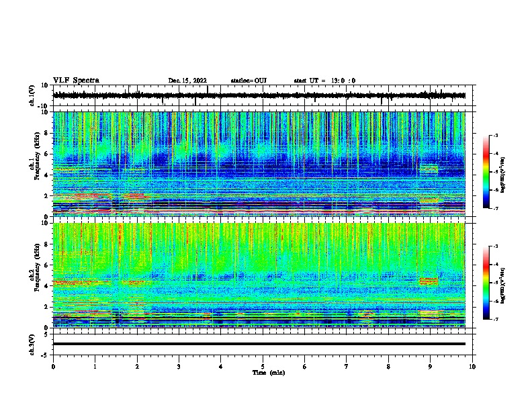Click the red 4.4 kHz burst near minute 9 in ch.2

point(429,281)
